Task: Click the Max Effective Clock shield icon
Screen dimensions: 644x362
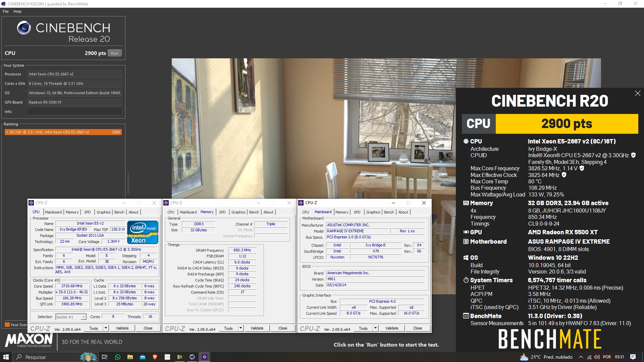Action: click(x=564, y=175)
